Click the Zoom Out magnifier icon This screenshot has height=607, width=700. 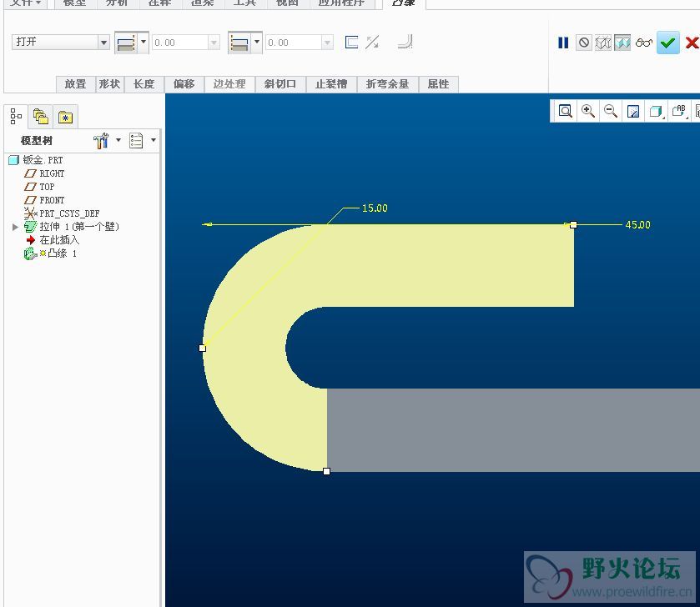pos(611,111)
